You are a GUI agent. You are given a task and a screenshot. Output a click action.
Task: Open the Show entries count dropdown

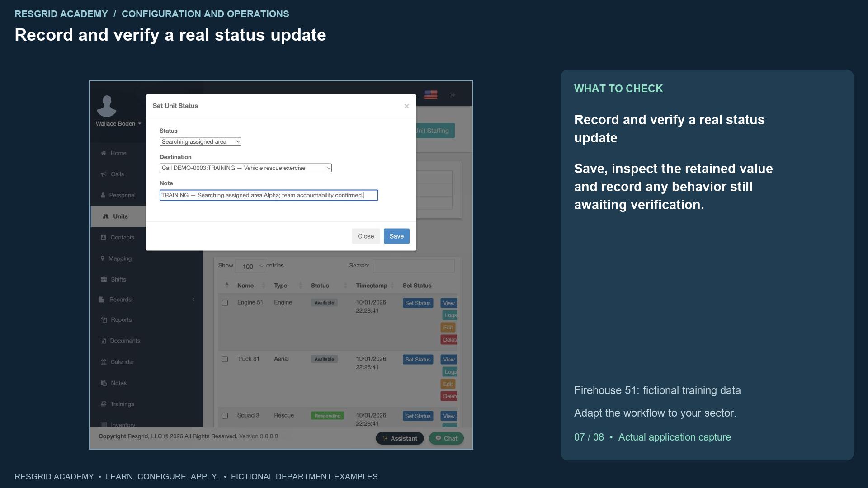(x=250, y=266)
